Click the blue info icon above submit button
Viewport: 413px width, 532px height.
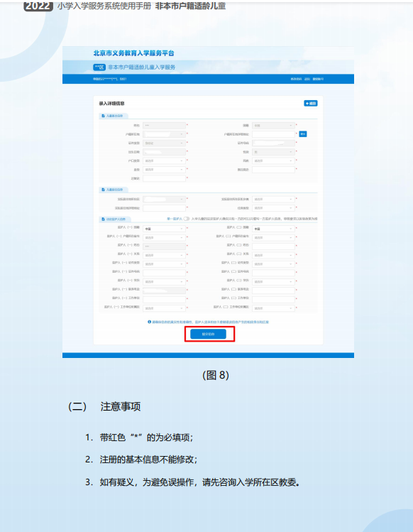149,322
